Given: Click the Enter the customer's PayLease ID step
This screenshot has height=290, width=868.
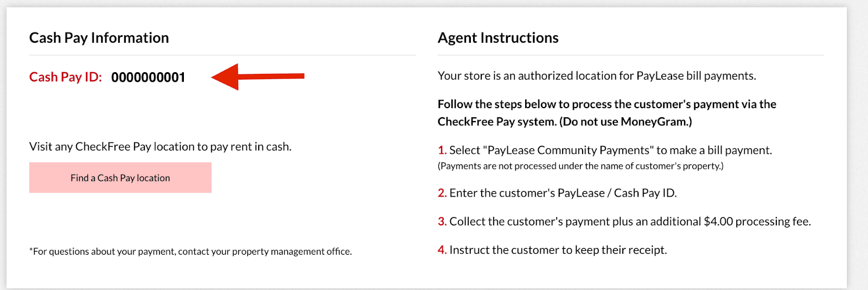Looking at the screenshot, I should [563, 193].
